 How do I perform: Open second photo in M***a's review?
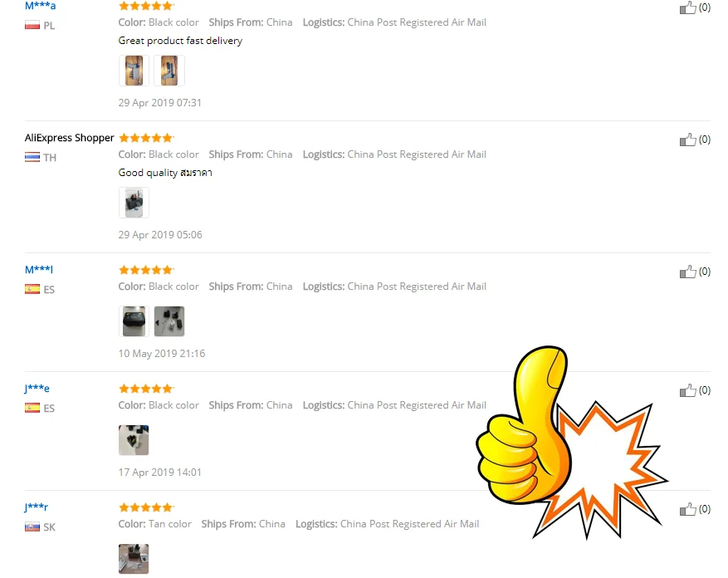169,71
